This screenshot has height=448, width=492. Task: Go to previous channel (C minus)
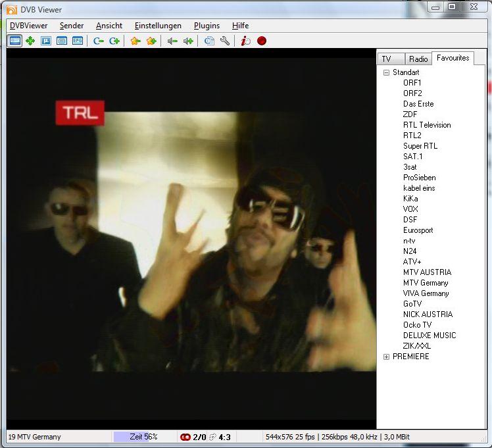click(99, 41)
